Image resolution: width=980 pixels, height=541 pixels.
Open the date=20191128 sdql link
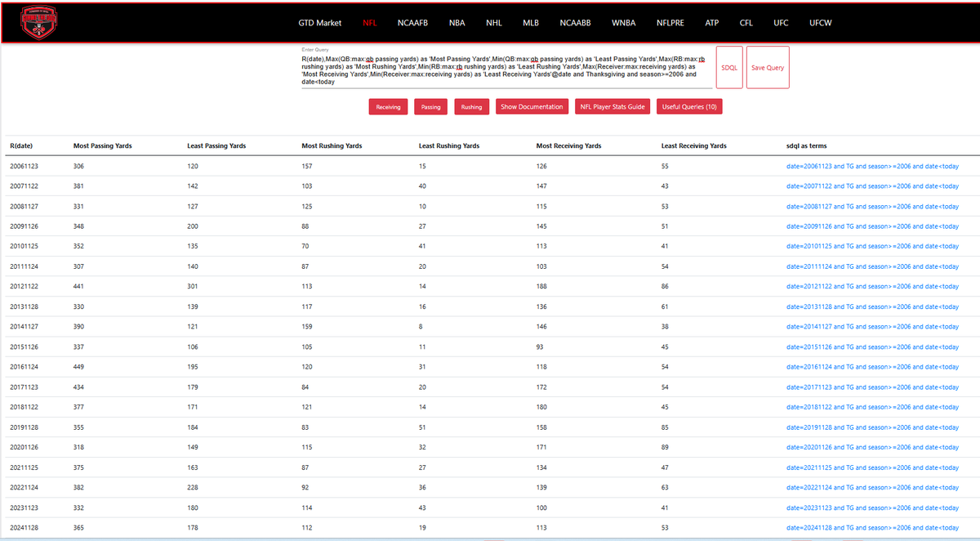pos(872,427)
